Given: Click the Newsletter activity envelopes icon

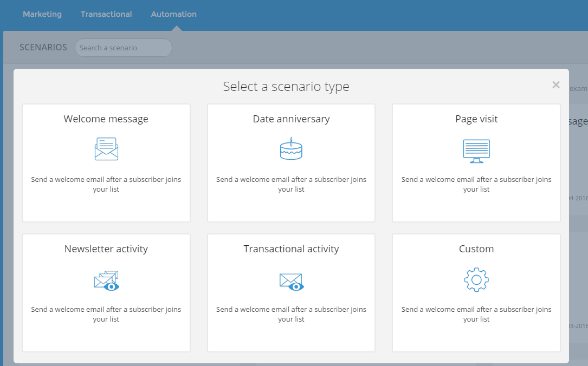Looking at the screenshot, I should pyautogui.click(x=107, y=281).
